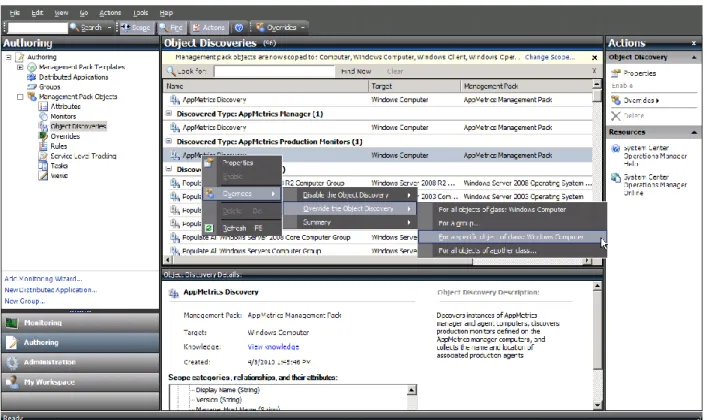This screenshot has width=707, height=420.
Task: Collapse Discovered Type AppMetrics Manager group
Action: click(x=169, y=113)
